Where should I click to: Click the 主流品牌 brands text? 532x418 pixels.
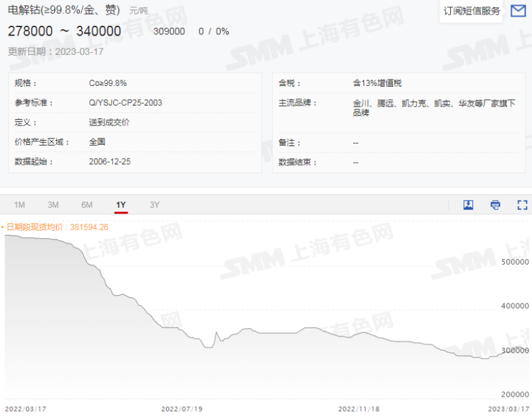click(x=434, y=107)
